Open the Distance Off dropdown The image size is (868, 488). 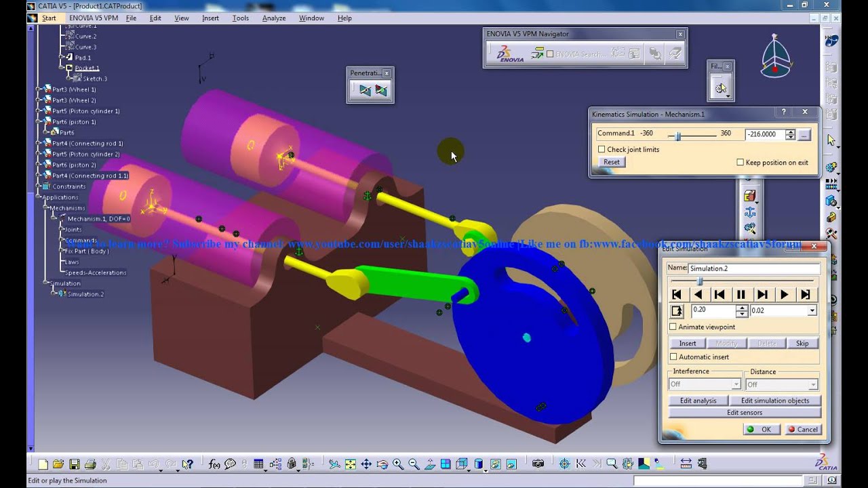click(x=814, y=384)
